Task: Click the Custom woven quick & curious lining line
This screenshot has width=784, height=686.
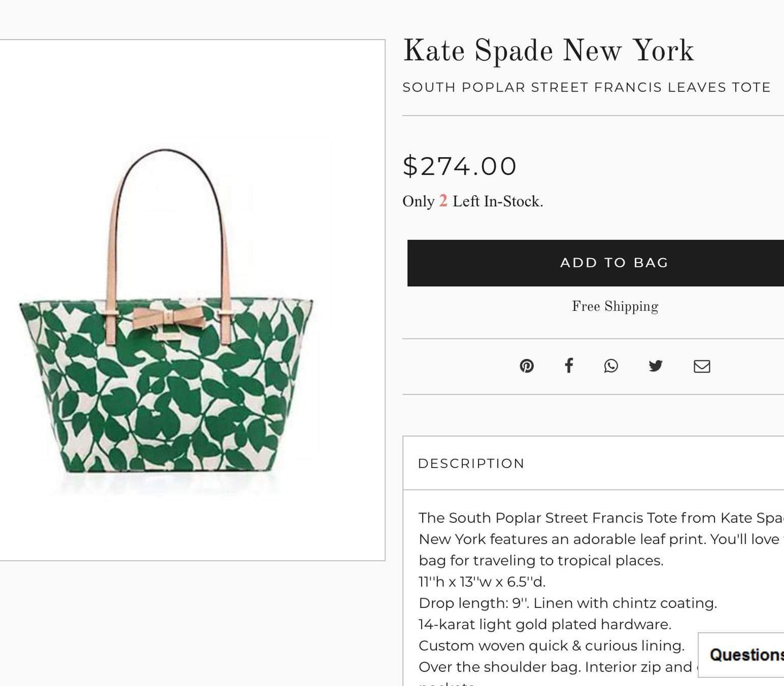Action: (x=551, y=645)
